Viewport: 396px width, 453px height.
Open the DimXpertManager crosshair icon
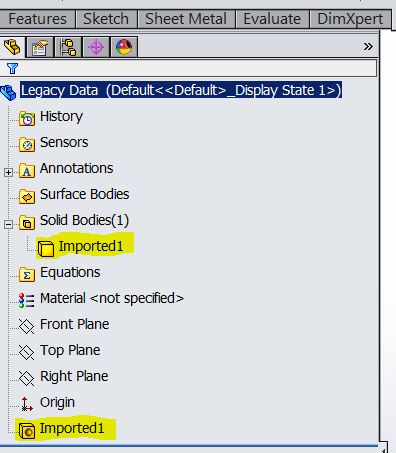(96, 47)
